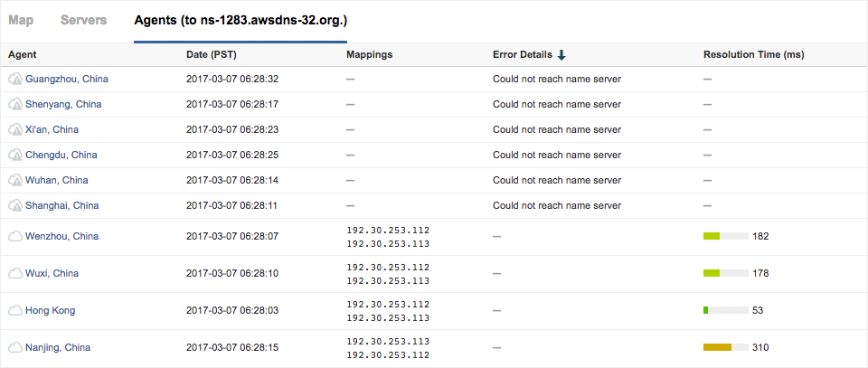The image size is (868, 368).
Task: Select the Agents tab
Action: [x=240, y=20]
